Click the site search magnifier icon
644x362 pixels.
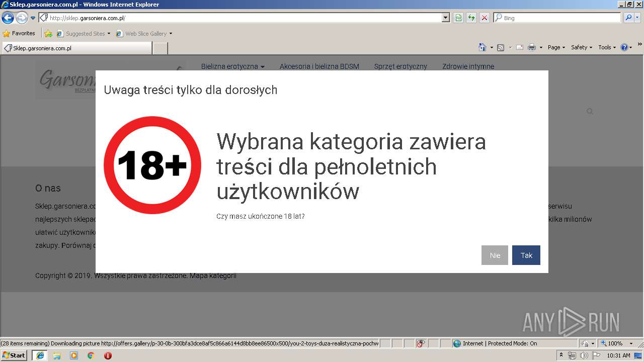[590, 112]
